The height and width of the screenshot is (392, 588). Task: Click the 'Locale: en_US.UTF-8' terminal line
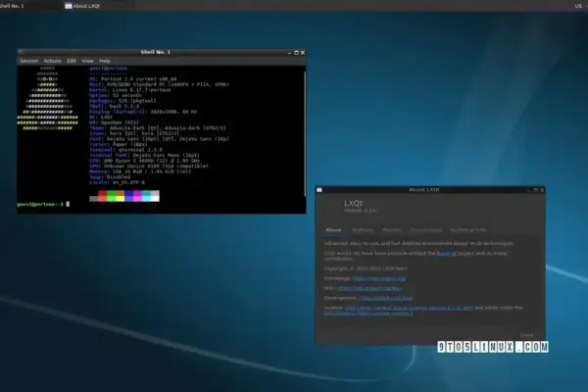(x=117, y=182)
